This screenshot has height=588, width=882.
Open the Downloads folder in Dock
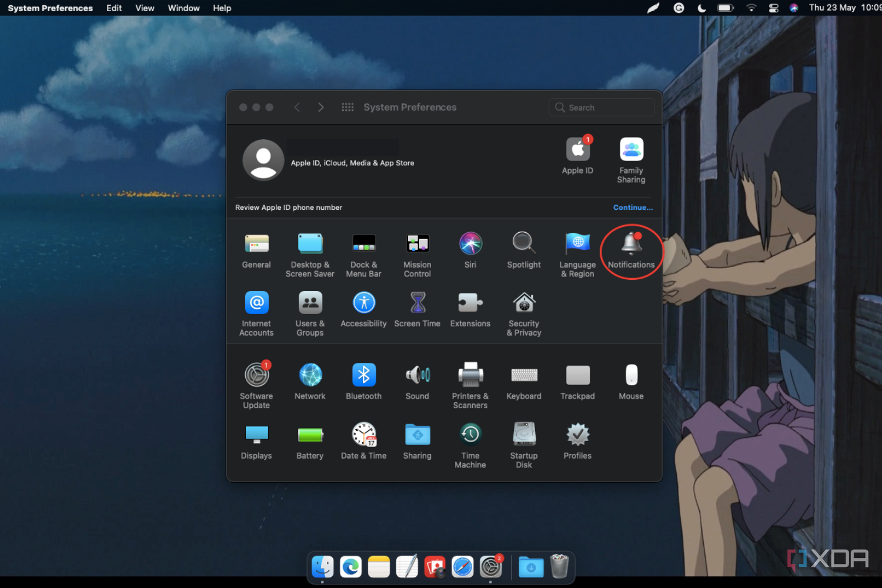pyautogui.click(x=531, y=567)
